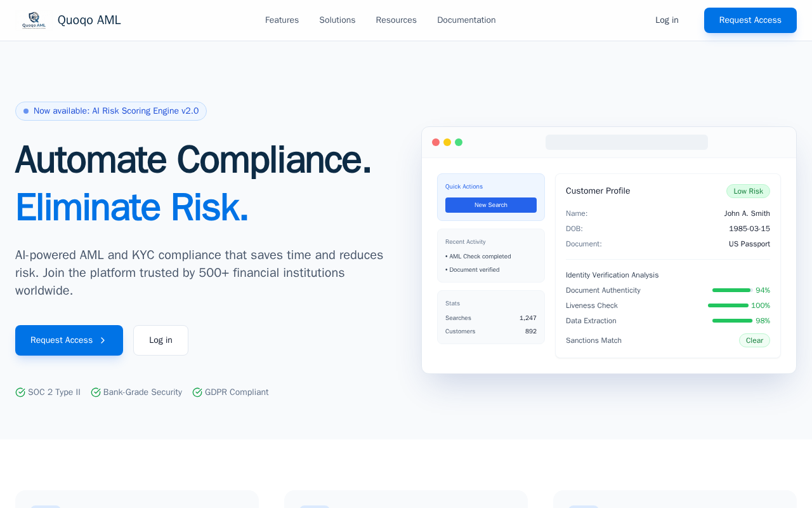Open the Features menu item
812x508 pixels.
pyautogui.click(x=282, y=20)
